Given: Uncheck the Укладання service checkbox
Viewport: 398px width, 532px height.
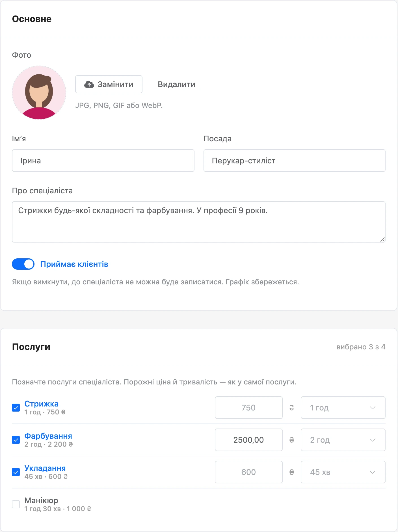Looking at the screenshot, I should (16, 472).
